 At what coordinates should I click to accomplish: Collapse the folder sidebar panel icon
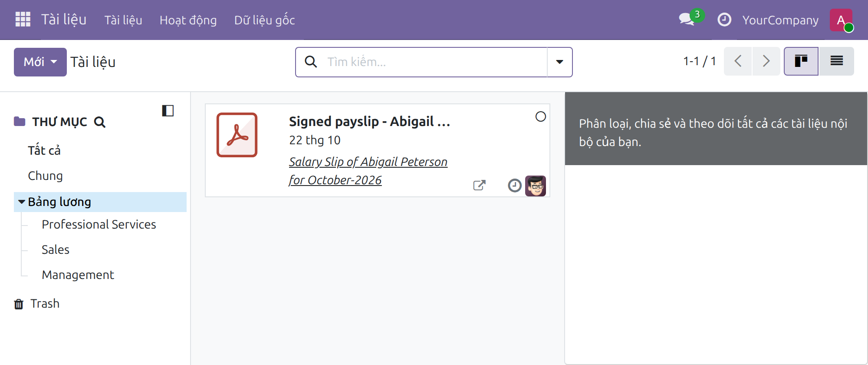click(x=168, y=111)
